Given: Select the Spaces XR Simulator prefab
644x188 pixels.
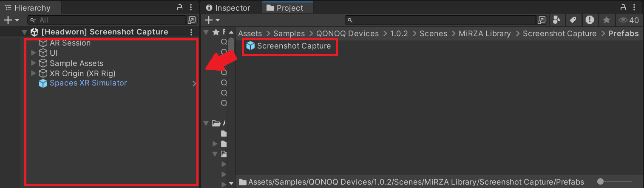Looking at the screenshot, I should coord(88,83).
